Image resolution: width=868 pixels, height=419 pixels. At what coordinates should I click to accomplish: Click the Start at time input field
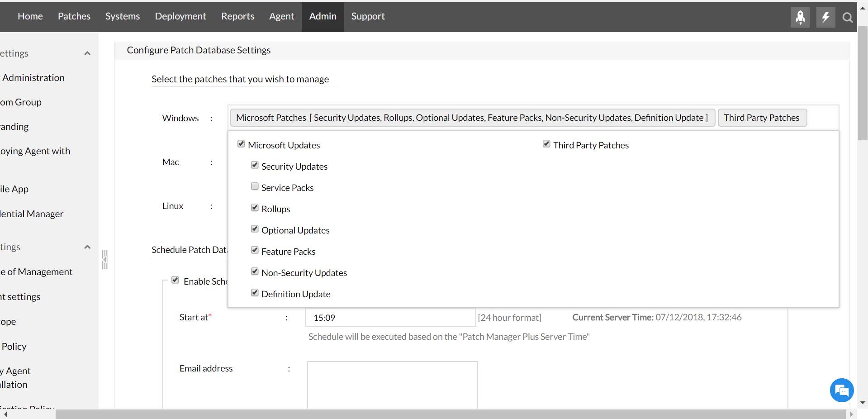pyautogui.click(x=390, y=317)
